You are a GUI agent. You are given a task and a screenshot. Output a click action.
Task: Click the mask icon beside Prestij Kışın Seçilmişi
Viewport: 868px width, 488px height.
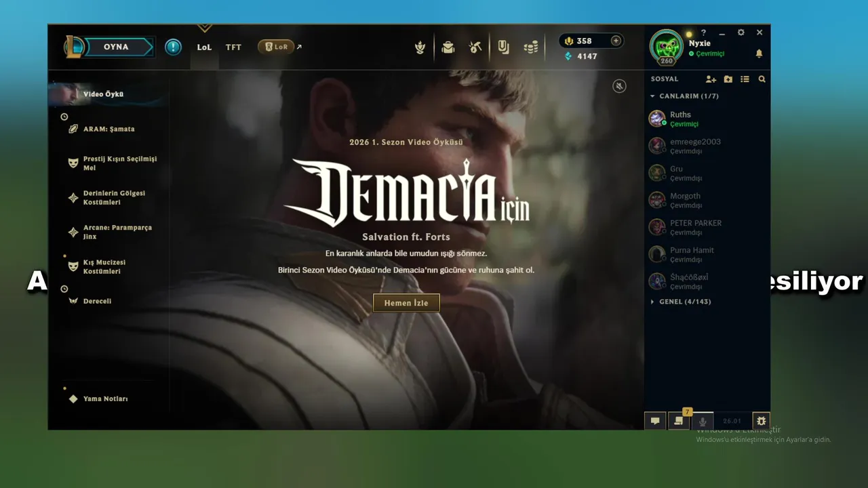tap(73, 163)
